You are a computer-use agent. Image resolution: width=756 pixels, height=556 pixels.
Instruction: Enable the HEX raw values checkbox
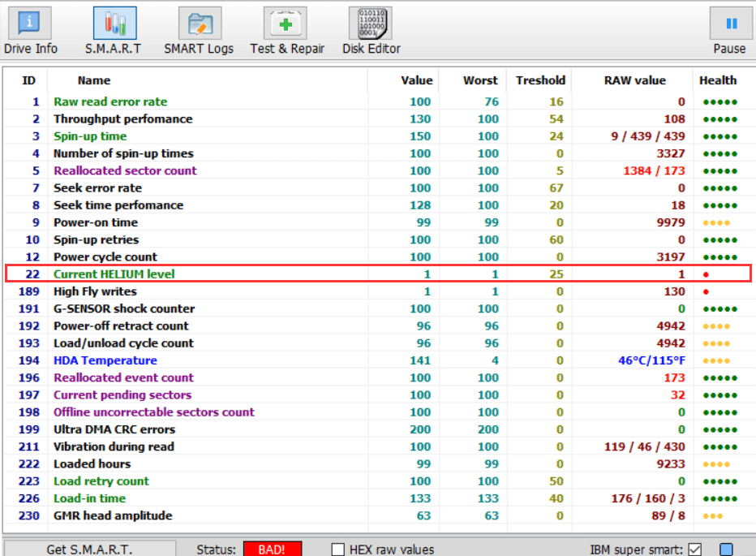[x=338, y=550]
